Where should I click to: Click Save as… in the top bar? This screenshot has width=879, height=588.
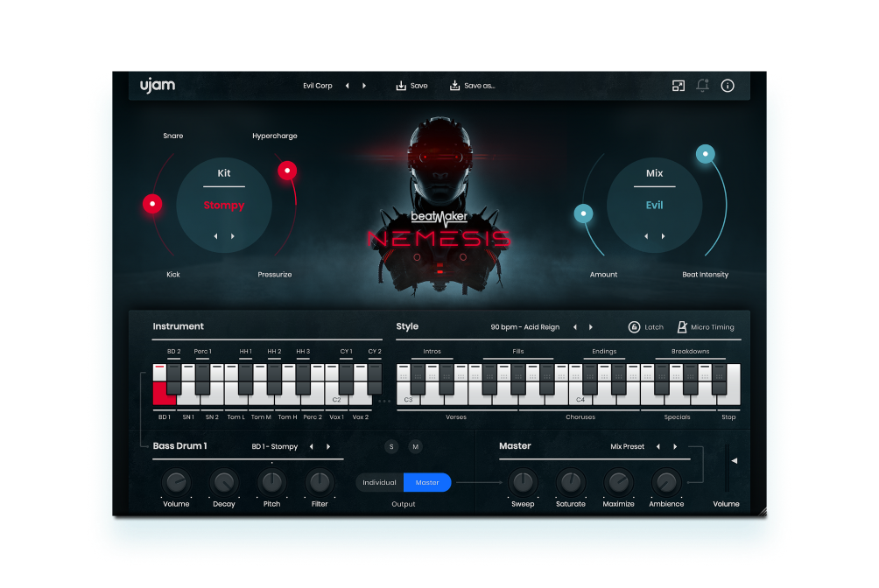tap(473, 86)
